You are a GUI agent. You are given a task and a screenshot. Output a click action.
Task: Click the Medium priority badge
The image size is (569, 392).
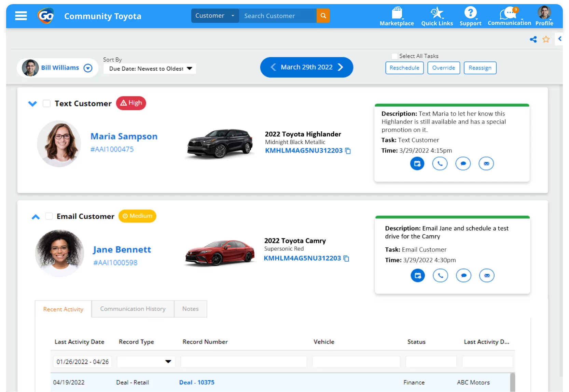click(x=137, y=216)
